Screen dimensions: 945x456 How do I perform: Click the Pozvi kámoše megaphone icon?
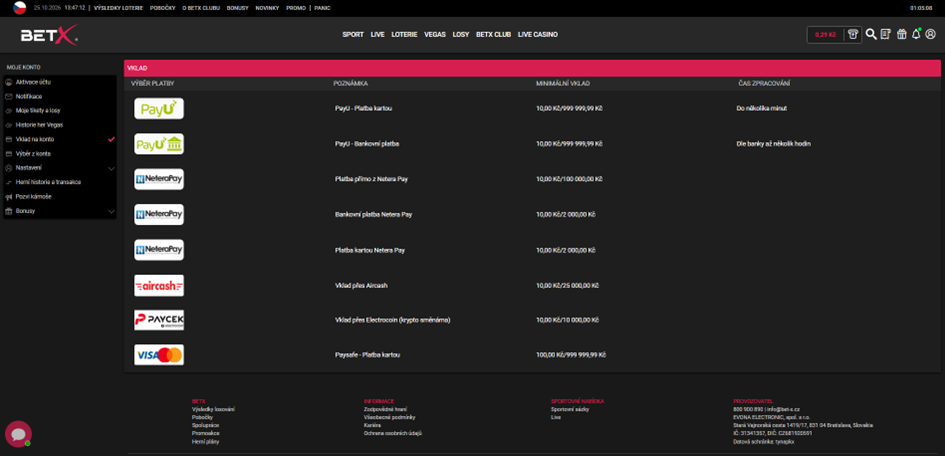pos(8,196)
